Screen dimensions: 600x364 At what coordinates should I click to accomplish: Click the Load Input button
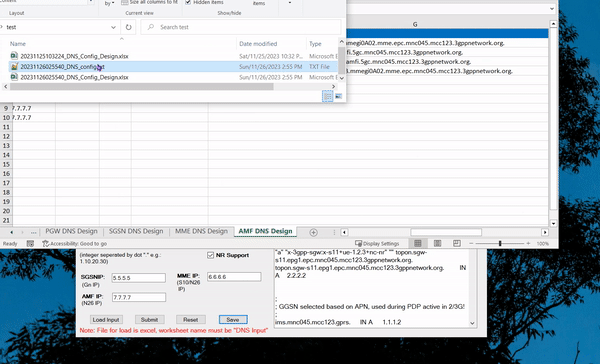pos(106,320)
